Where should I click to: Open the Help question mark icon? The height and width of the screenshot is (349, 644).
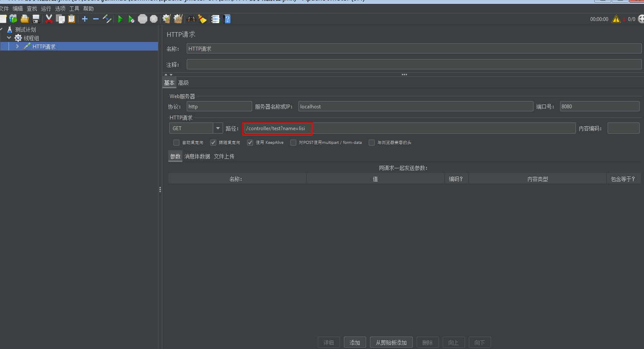coord(227,19)
